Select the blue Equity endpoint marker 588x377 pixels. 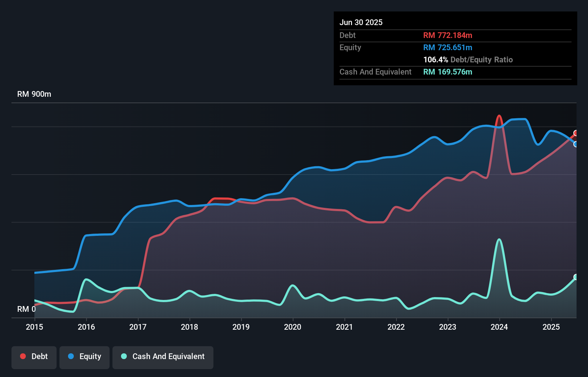click(x=576, y=144)
